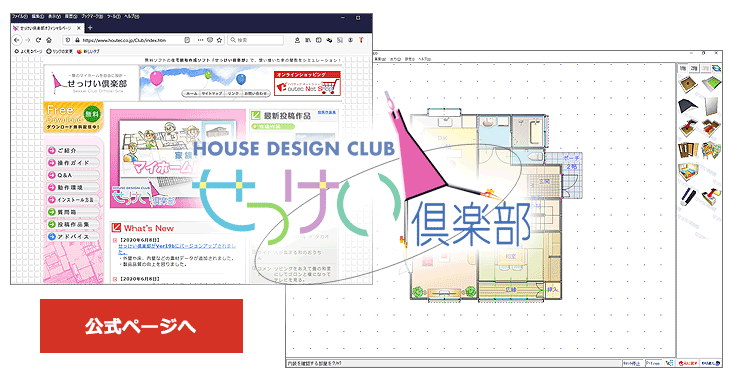Image resolution: width=730 pixels, height=375 pixels.
Task: Open the オンラインショッピング Net Shop banner
Action: pyautogui.click(x=307, y=83)
